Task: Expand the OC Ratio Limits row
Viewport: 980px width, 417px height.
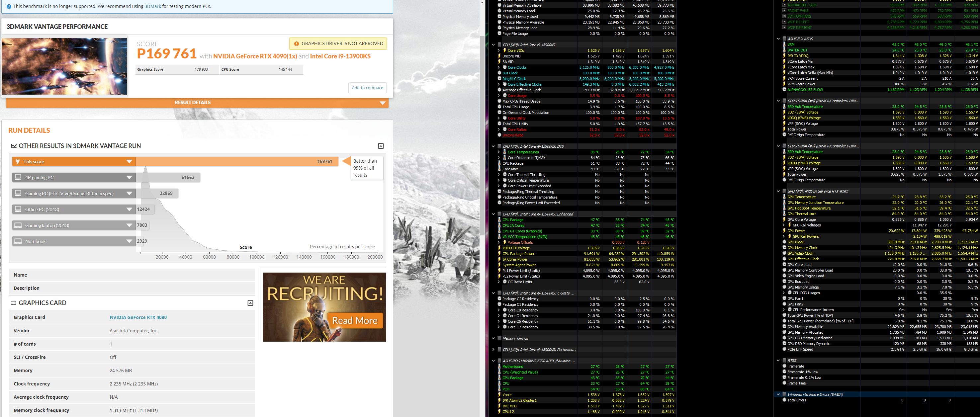Action: tap(499, 282)
